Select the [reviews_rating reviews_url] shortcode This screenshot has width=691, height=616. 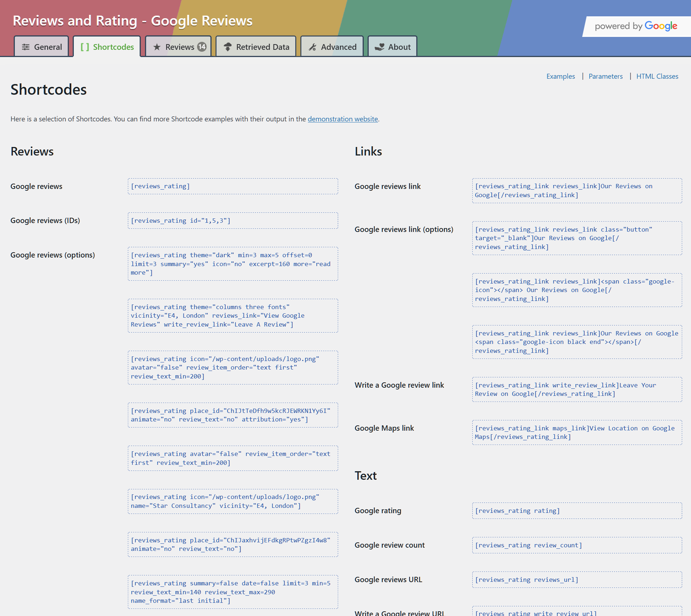click(577, 579)
